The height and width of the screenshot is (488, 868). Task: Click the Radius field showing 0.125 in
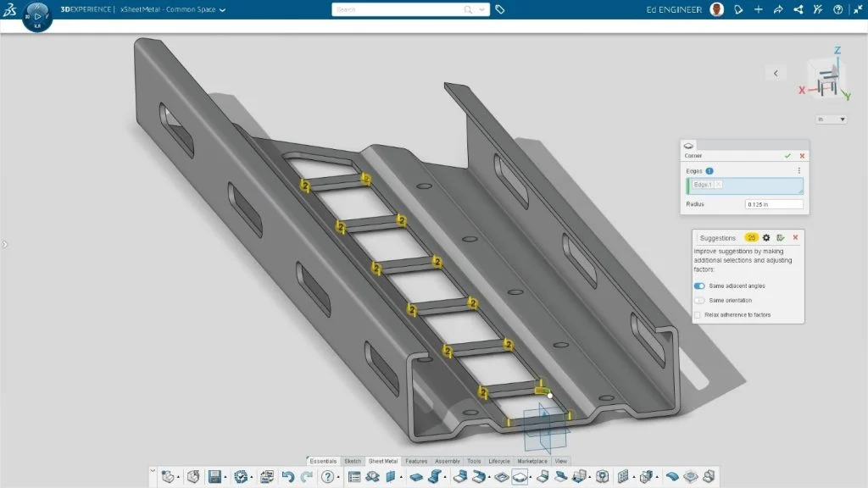pyautogui.click(x=772, y=204)
